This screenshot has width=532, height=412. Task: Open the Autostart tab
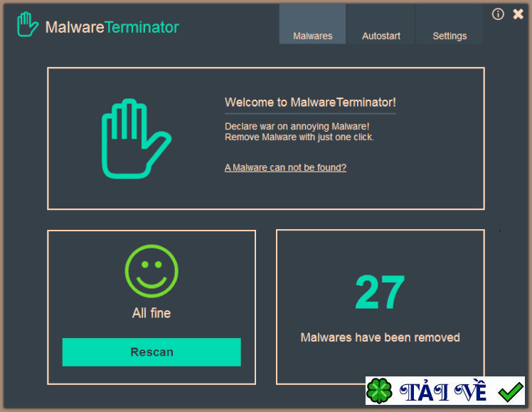pyautogui.click(x=381, y=24)
